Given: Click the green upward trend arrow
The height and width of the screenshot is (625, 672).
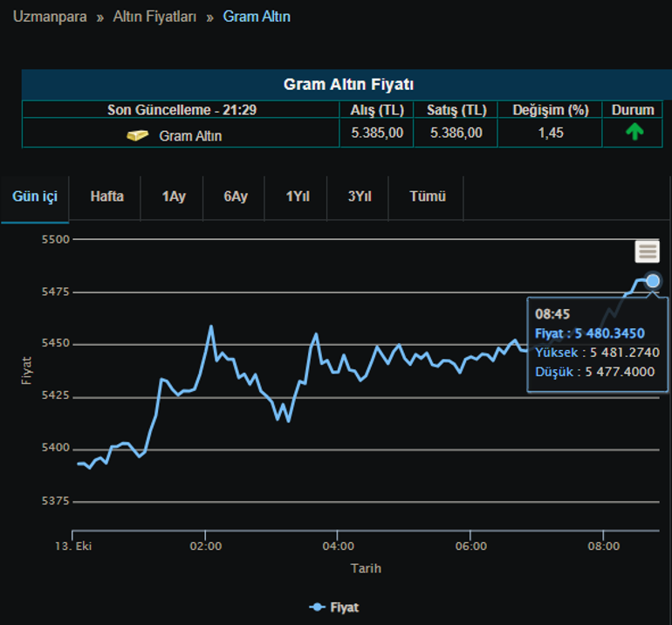Looking at the screenshot, I should (x=634, y=133).
